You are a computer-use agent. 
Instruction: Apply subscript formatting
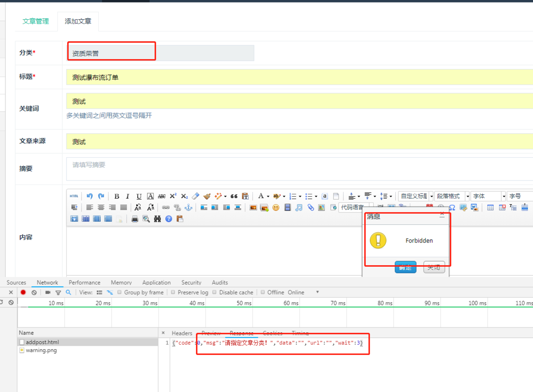184,196
